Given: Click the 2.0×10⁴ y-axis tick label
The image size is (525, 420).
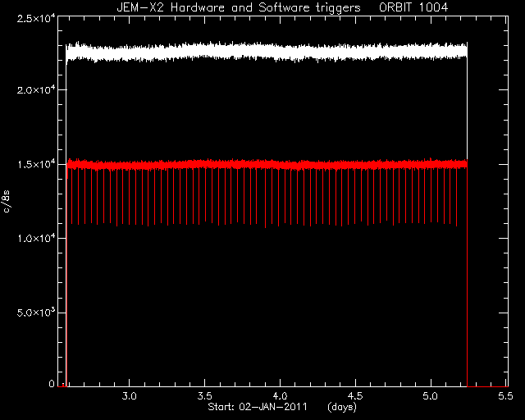Looking at the screenshot, I should click(x=36, y=90).
